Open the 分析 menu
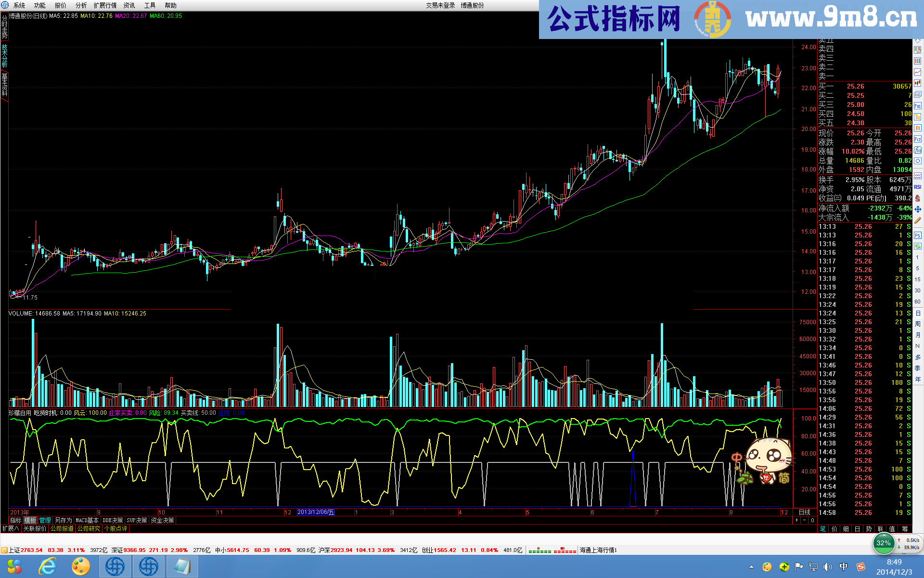 [x=81, y=5]
